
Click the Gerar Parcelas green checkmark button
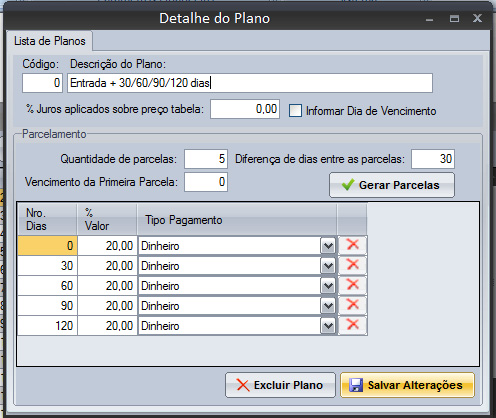392,185
